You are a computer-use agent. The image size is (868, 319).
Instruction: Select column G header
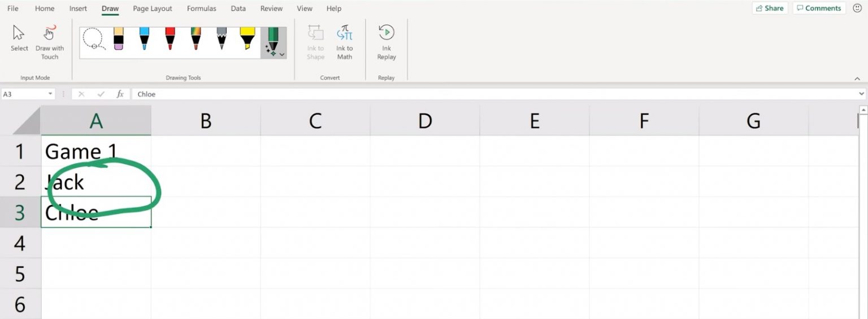tap(754, 120)
